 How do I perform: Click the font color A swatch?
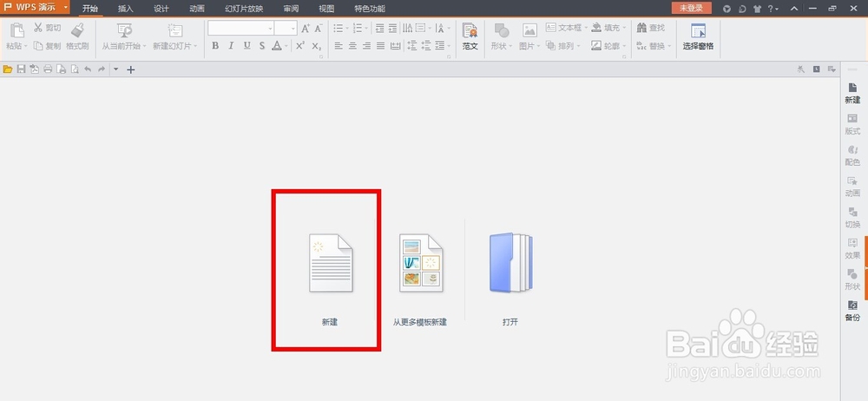coord(277,46)
